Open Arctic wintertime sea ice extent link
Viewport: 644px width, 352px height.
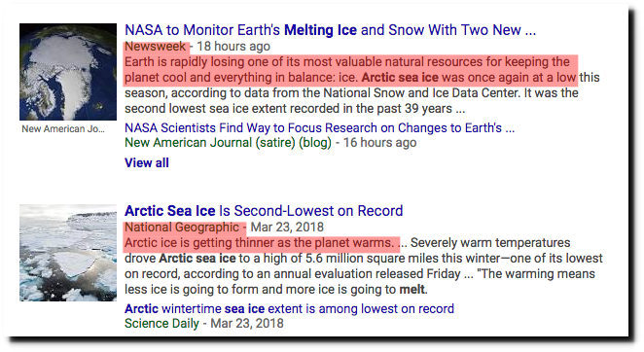289,308
